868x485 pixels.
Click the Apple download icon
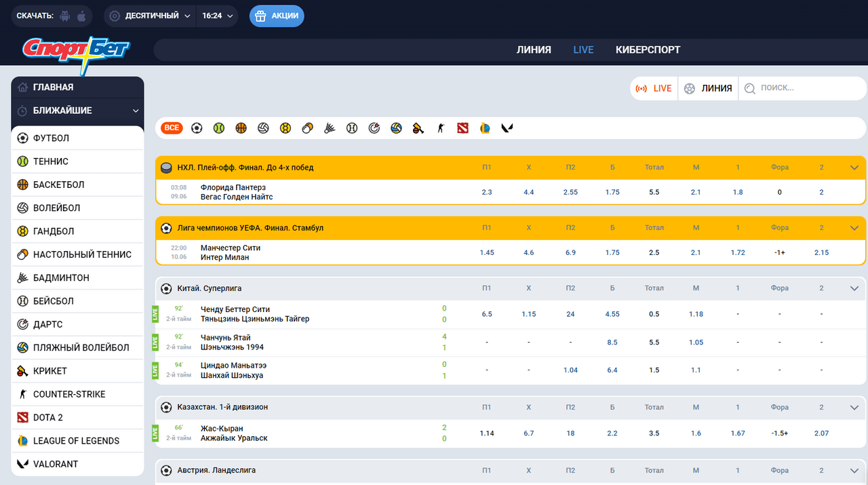tap(82, 16)
